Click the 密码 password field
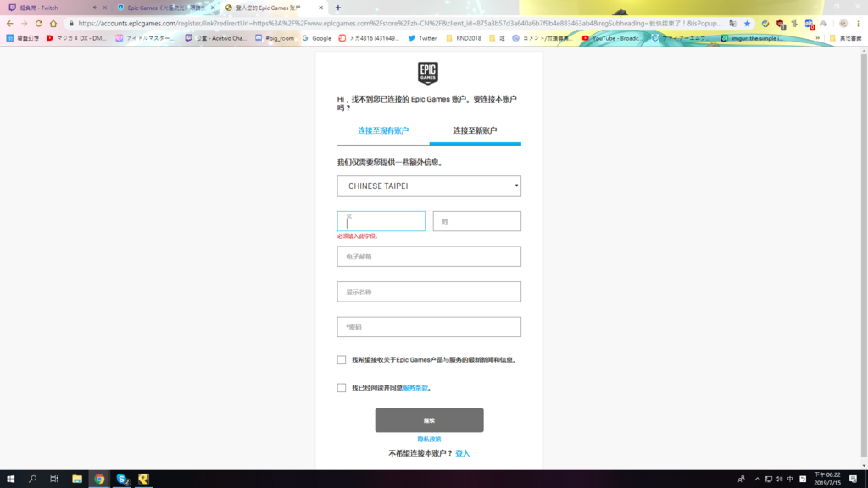Viewport: 868px width, 488px height. click(x=429, y=327)
